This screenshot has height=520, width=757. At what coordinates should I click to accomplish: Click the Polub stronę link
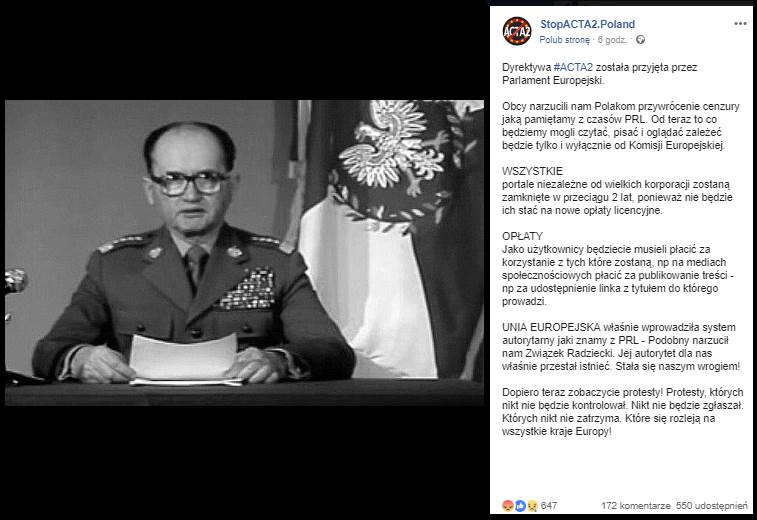click(564, 40)
